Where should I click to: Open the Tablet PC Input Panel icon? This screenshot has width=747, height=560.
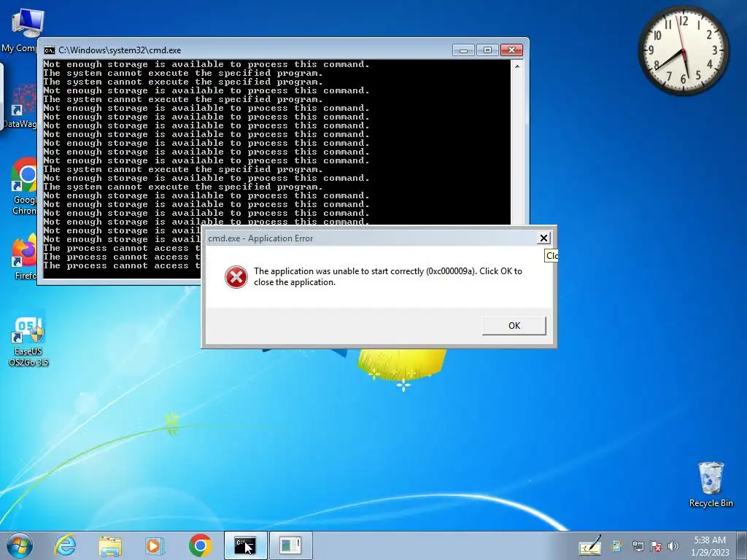[589, 545]
